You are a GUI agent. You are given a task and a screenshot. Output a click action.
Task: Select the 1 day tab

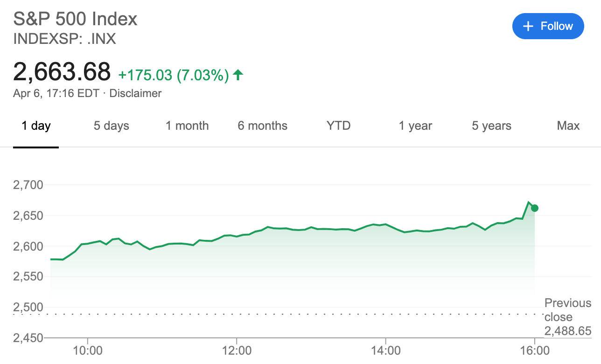(x=36, y=126)
